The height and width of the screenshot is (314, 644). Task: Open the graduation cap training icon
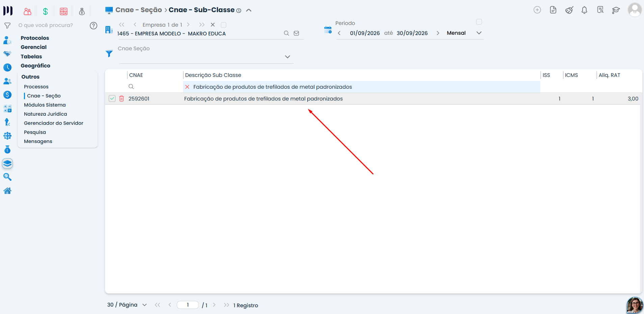[x=616, y=10]
